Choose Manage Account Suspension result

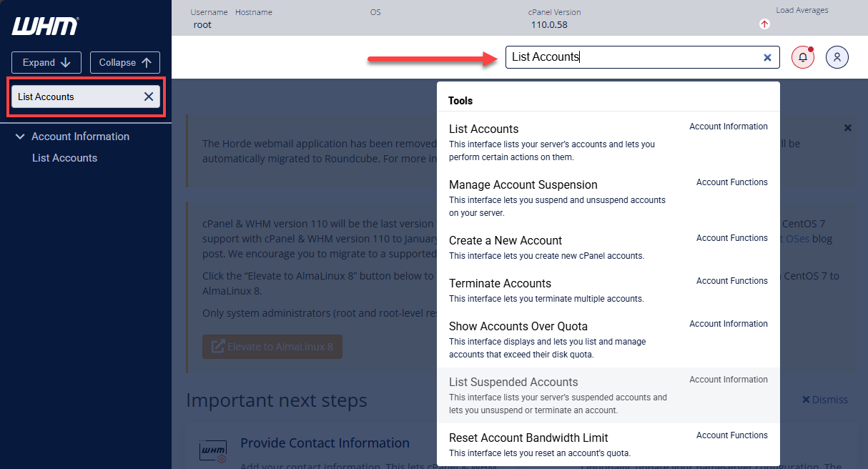click(x=523, y=185)
